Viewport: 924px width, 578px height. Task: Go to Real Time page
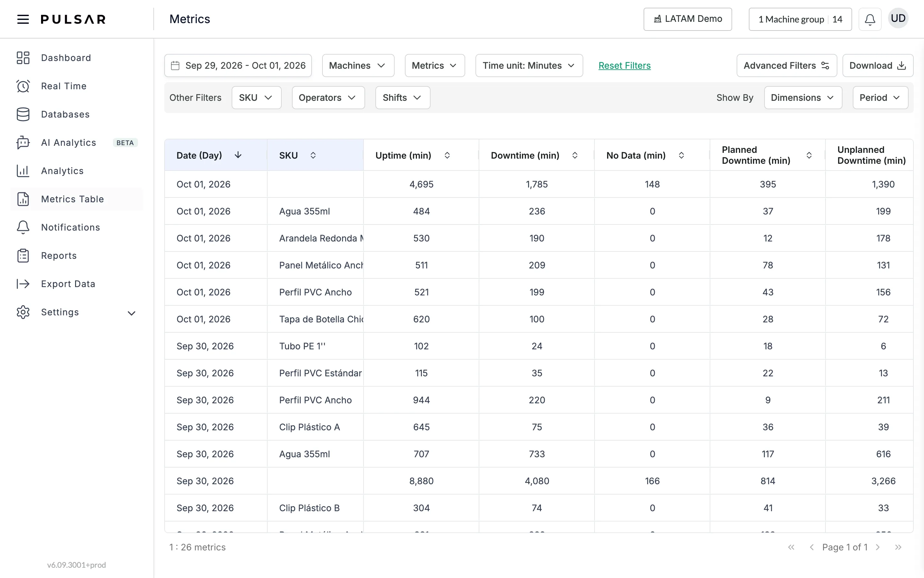pyautogui.click(x=76, y=86)
